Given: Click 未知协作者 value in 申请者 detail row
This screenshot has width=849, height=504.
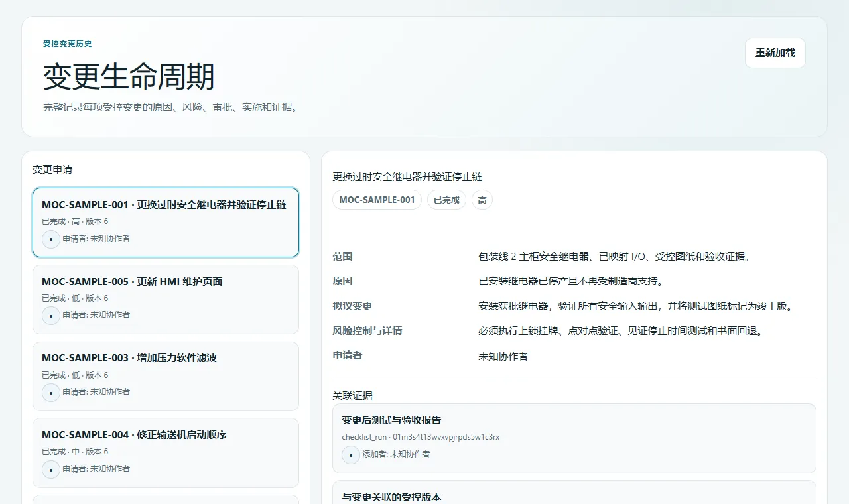Looking at the screenshot, I should coord(503,356).
